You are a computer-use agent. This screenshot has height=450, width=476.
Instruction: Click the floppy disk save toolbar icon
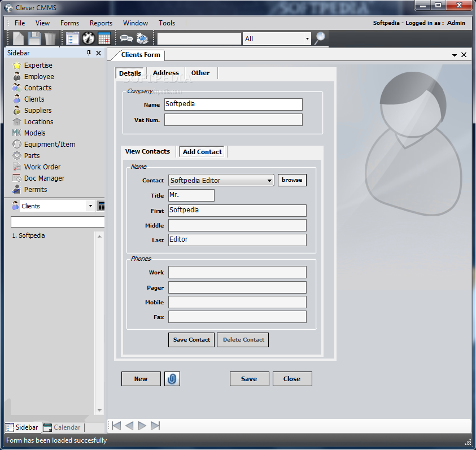click(x=34, y=38)
